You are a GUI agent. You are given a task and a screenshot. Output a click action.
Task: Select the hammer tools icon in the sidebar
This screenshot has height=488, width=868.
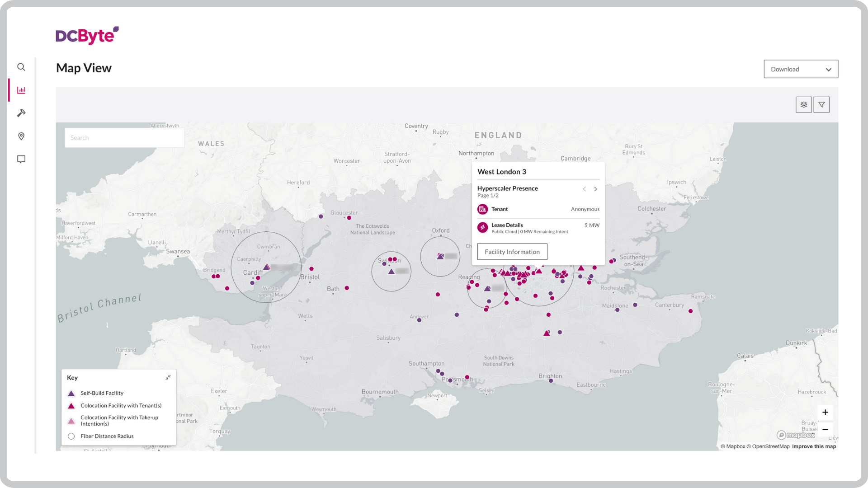tap(21, 113)
